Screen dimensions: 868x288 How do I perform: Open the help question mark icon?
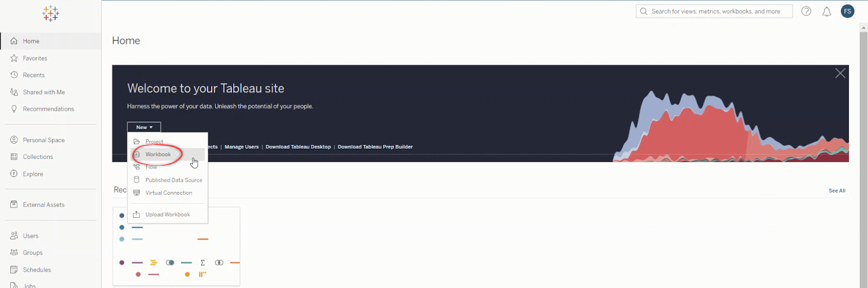coord(806,11)
